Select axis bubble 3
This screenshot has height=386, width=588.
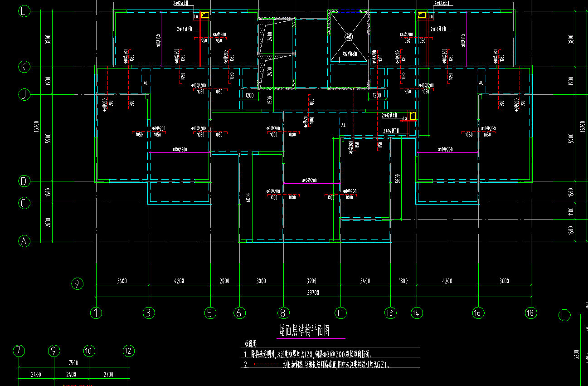(148, 313)
